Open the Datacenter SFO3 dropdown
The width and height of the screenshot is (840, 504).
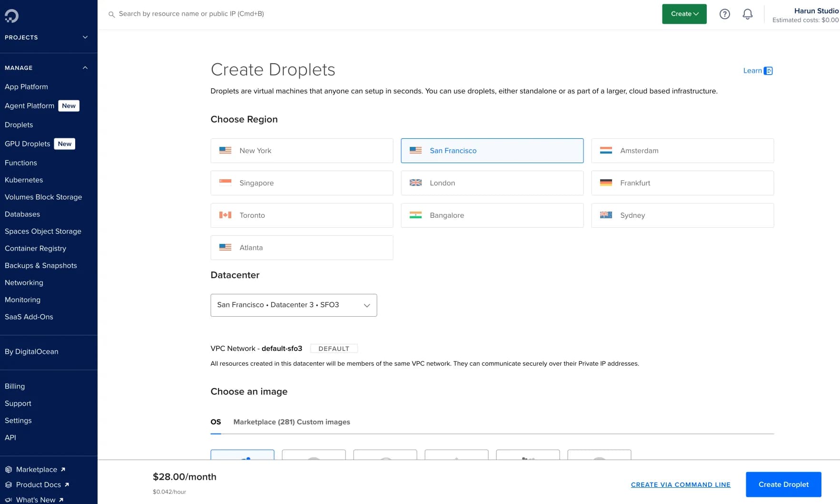294,305
